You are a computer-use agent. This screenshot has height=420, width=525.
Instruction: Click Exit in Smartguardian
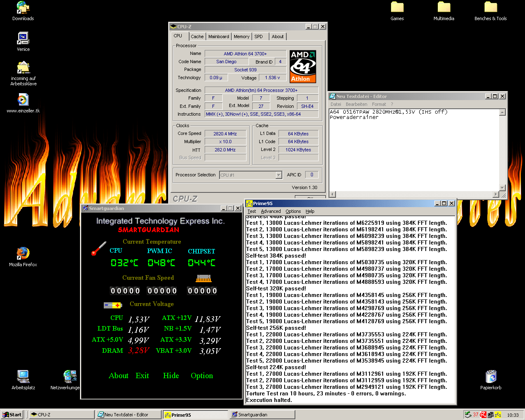point(142,376)
